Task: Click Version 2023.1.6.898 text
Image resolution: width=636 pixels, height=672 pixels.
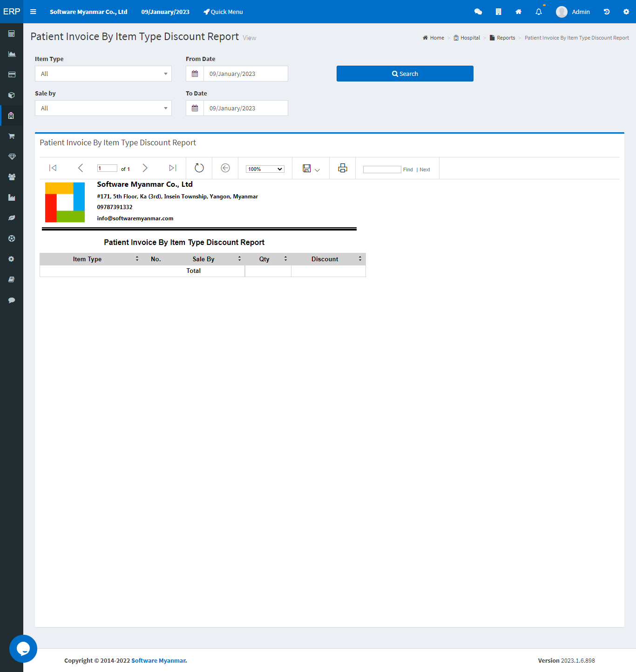Action: (566, 660)
